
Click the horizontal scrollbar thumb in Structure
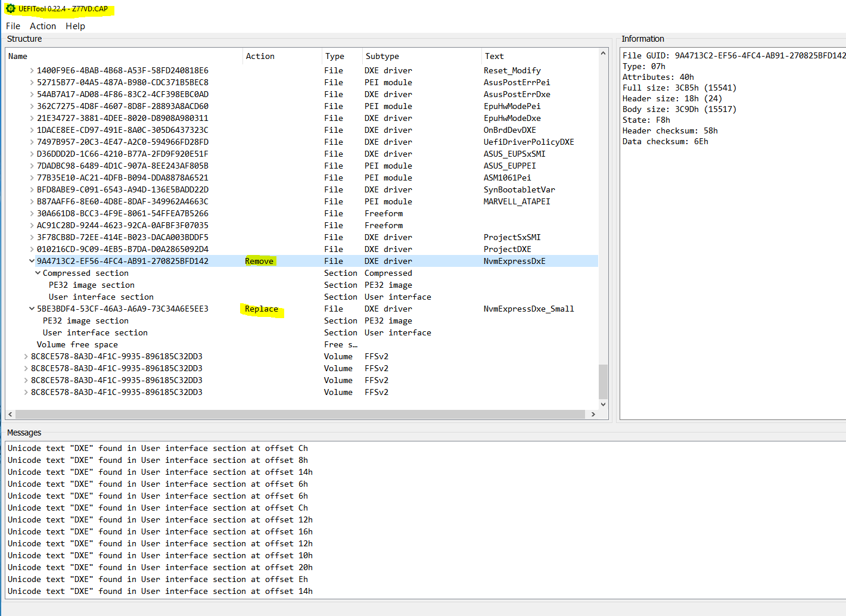(300, 414)
